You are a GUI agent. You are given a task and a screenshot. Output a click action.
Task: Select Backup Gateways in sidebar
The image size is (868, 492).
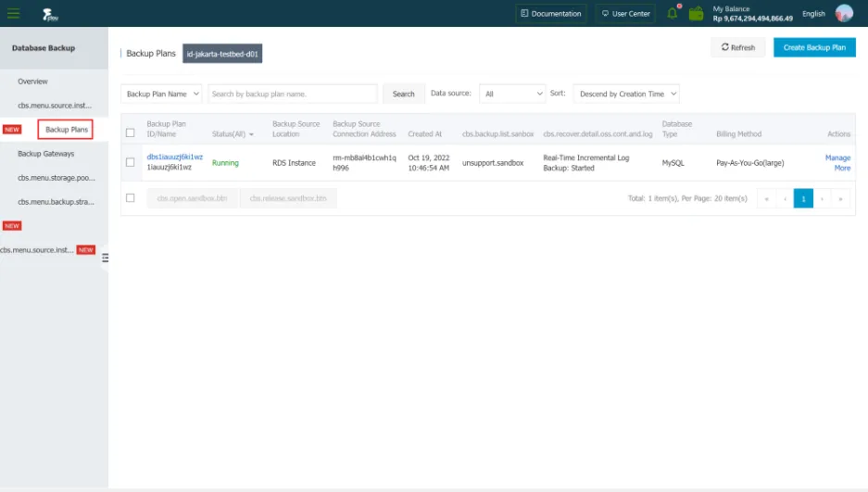[45, 154]
